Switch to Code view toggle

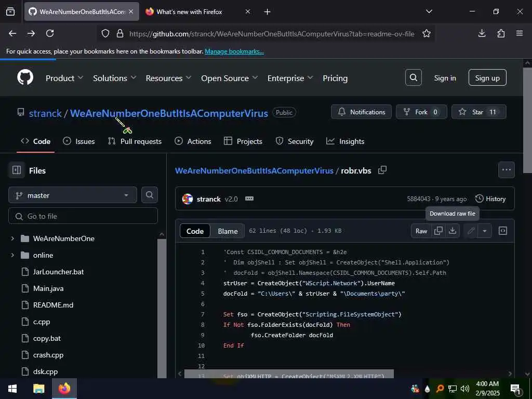pyautogui.click(x=195, y=231)
